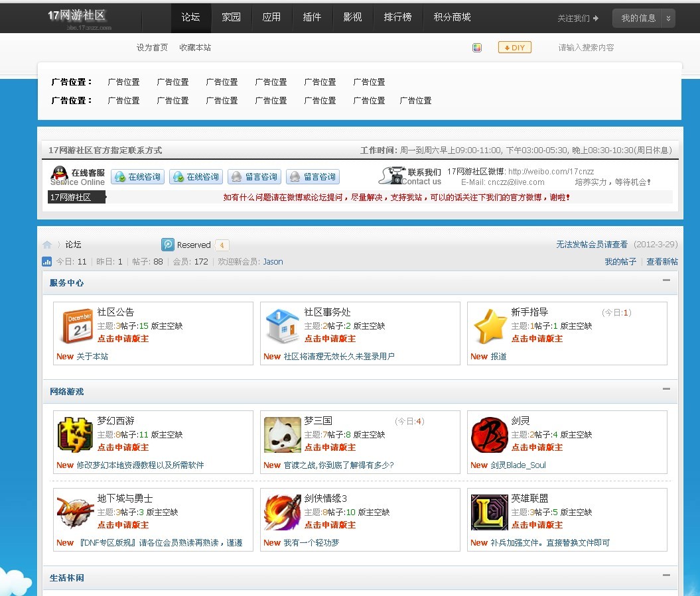The height and width of the screenshot is (596, 700).
Task: Open the 梦幻西游 game icon
Action: click(x=76, y=435)
